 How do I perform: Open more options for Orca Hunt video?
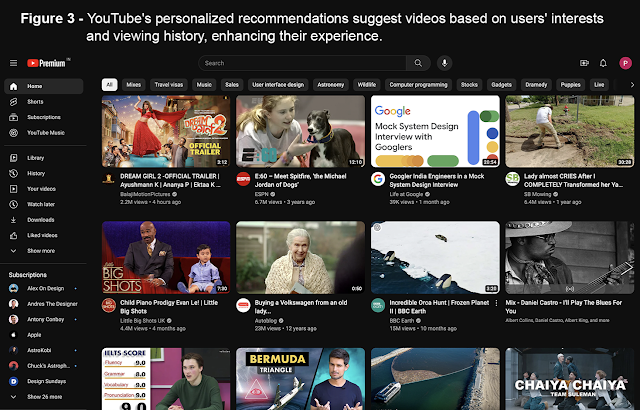pos(496,303)
